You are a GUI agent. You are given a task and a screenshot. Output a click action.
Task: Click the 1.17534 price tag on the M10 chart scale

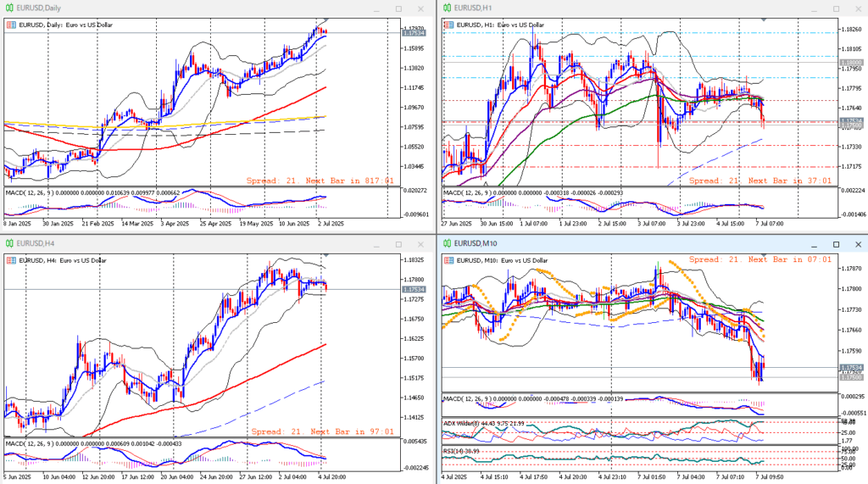click(851, 368)
